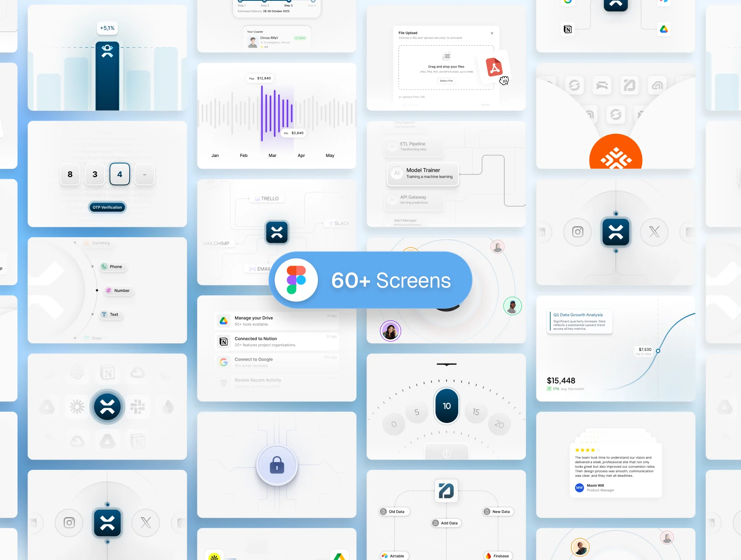Click the Select File button
741x560 pixels.
coord(446,81)
